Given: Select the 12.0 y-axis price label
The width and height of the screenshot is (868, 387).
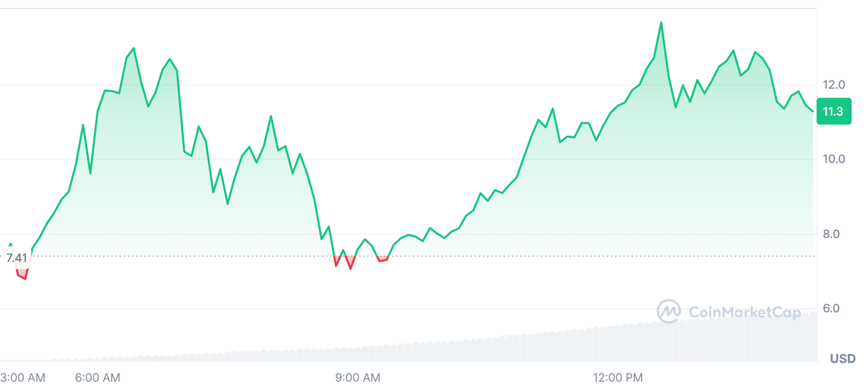Looking at the screenshot, I should (x=834, y=85).
